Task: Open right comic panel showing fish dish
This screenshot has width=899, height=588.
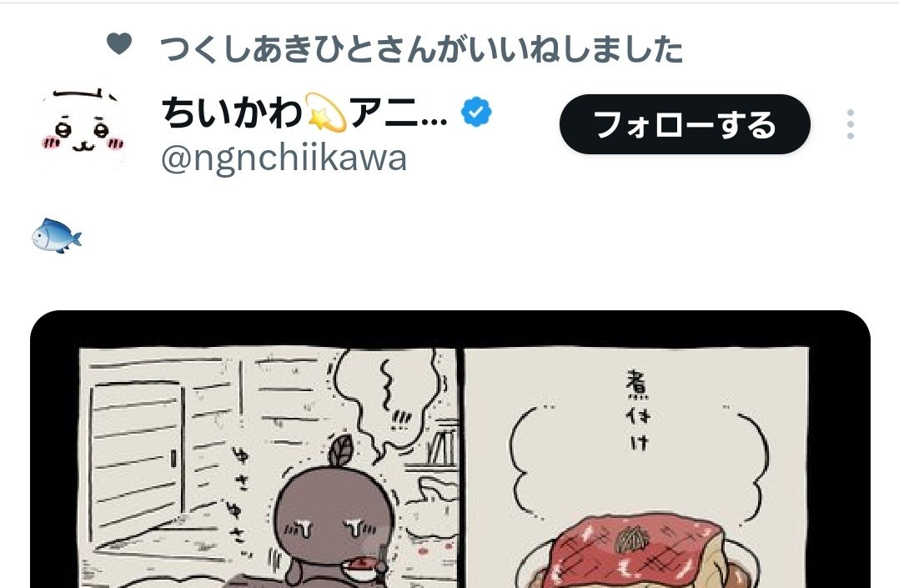Action: tap(636, 468)
